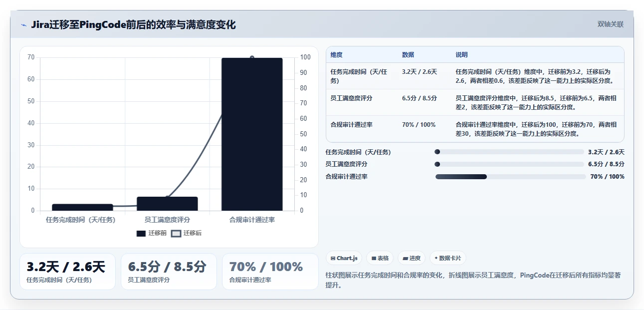Screen dimensions: 644x310
Task: Click the icon inside the 数据卡片 chip
Action: click(x=436, y=258)
